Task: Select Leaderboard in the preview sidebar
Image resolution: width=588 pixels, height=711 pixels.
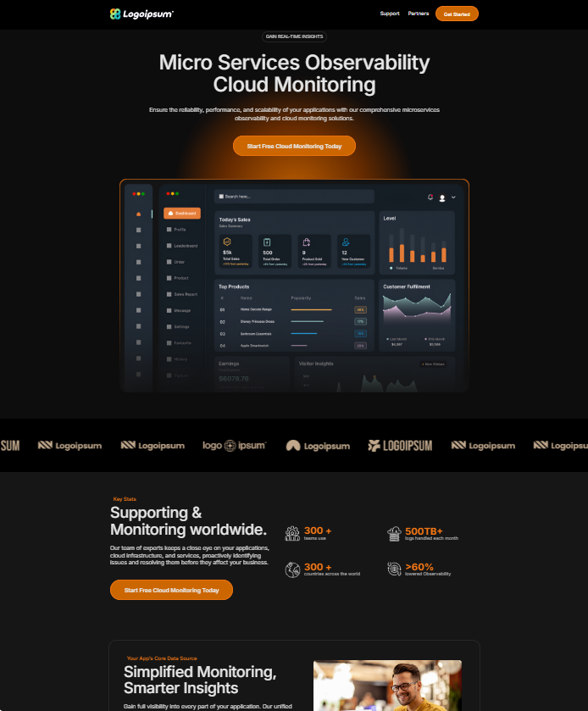Action: pos(182,246)
